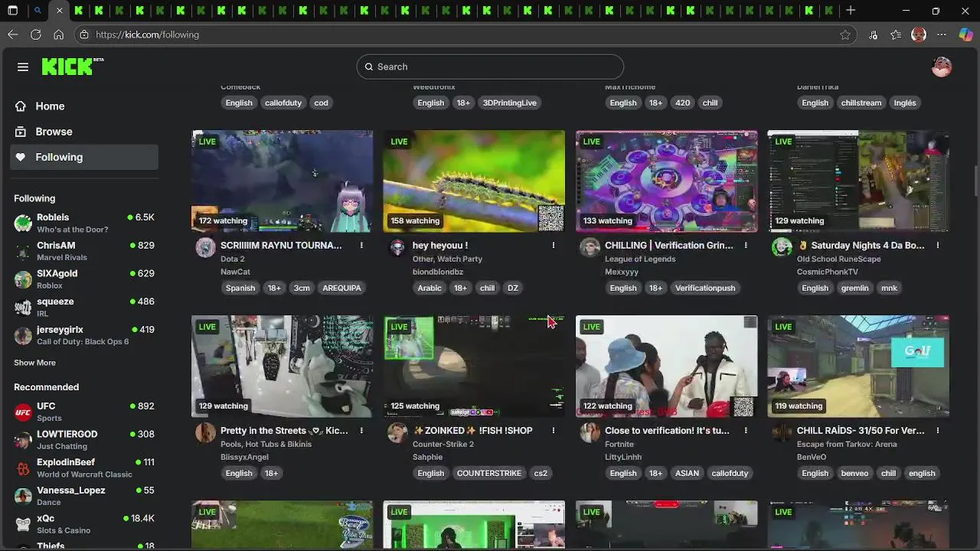Select the COUNTERSTRIKE tag
The width and height of the screenshot is (980, 551).
488,473
